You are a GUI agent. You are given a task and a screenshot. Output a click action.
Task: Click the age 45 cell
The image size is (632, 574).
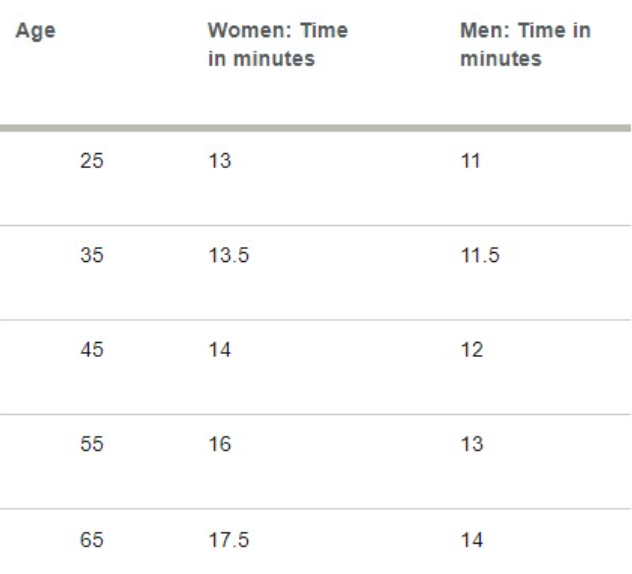(92, 349)
